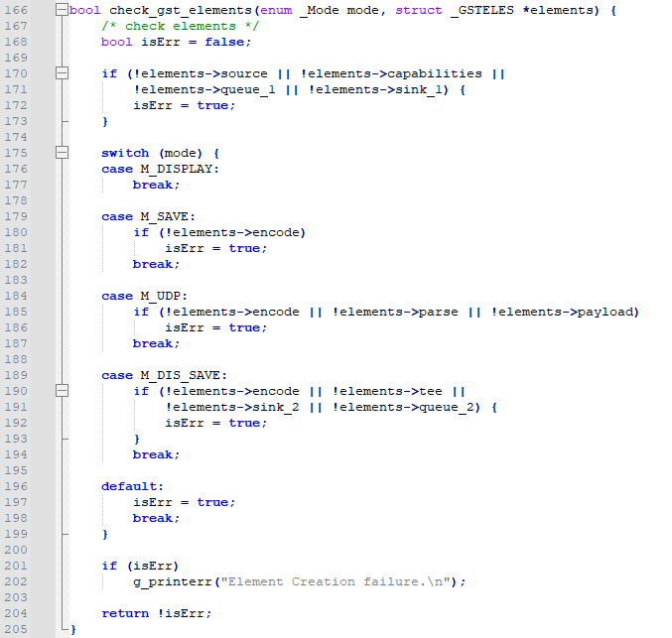Click line number 166 in the margin
The width and height of the screenshot is (672, 638).
pyautogui.click(x=16, y=10)
